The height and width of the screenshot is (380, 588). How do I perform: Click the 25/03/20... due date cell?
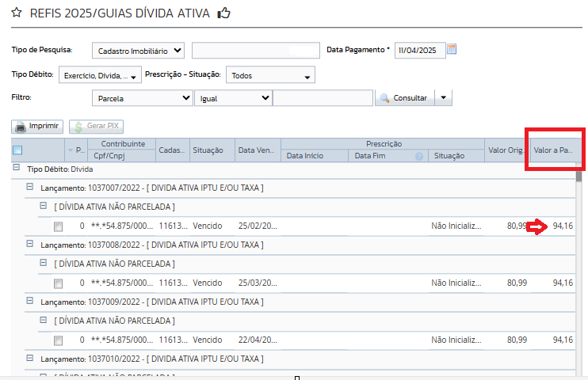click(x=258, y=283)
